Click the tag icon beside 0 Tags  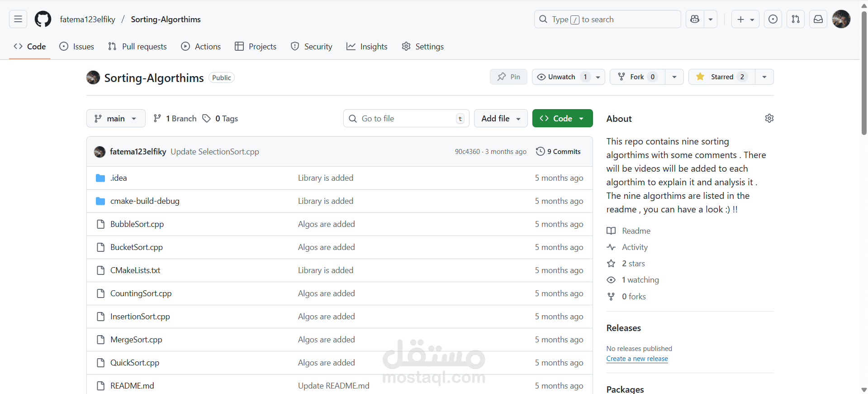[207, 118]
